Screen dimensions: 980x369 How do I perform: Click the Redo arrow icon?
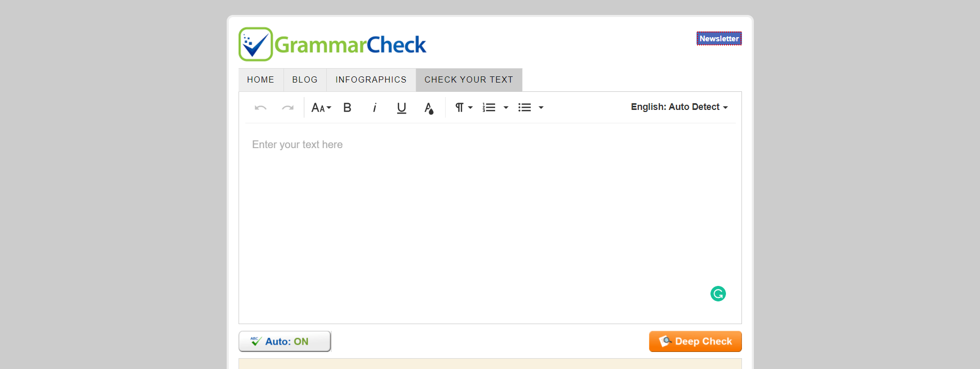point(288,107)
